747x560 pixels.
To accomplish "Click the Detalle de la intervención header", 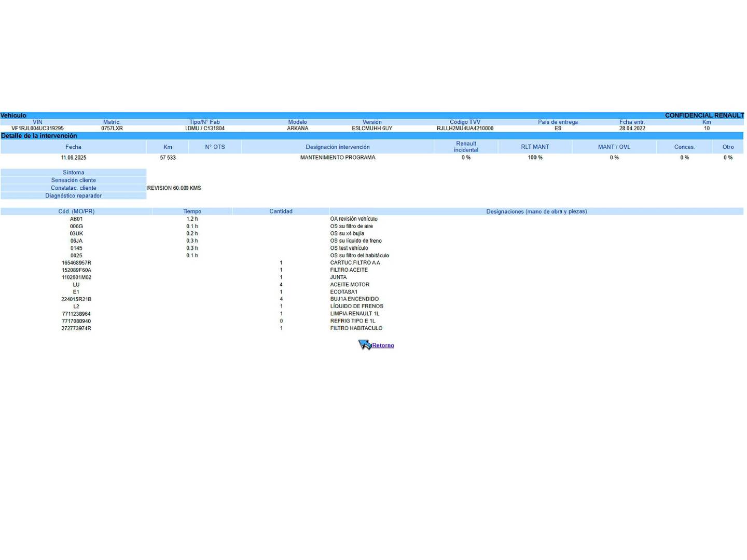I will [39, 136].
